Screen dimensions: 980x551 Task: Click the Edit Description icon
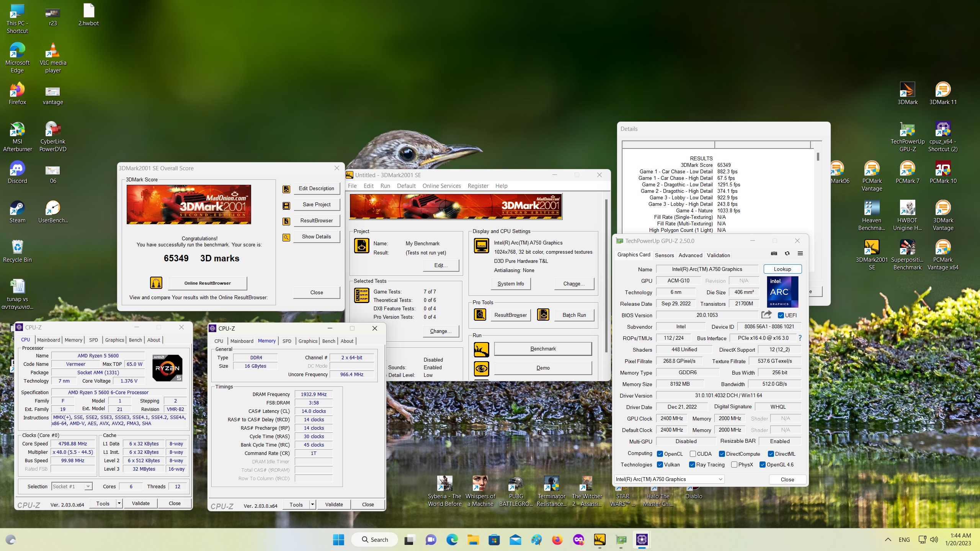coord(286,189)
